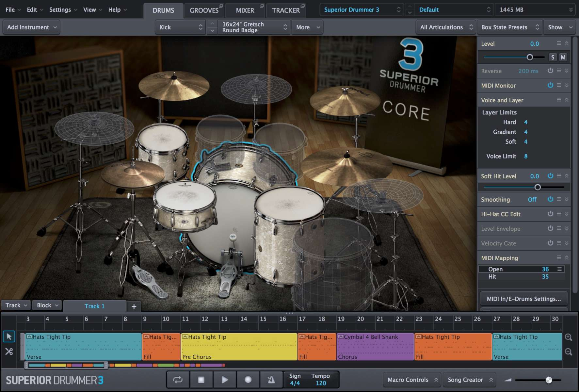Open the Box State Presets dropdown
This screenshot has width=579, height=392.
(x=509, y=27)
